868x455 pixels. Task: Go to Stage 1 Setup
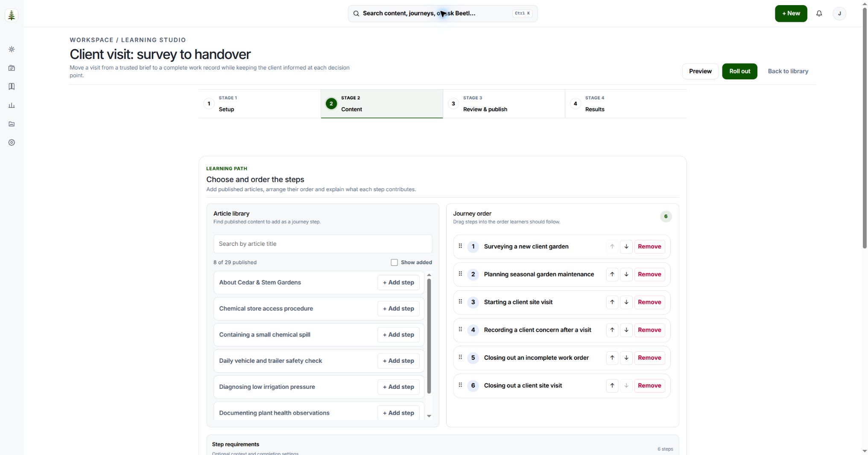click(x=260, y=104)
